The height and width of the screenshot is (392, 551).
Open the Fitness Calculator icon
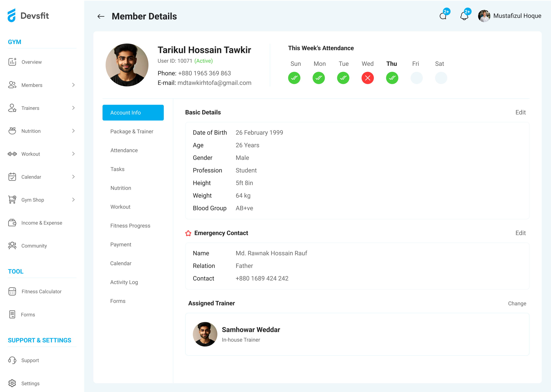(x=12, y=291)
